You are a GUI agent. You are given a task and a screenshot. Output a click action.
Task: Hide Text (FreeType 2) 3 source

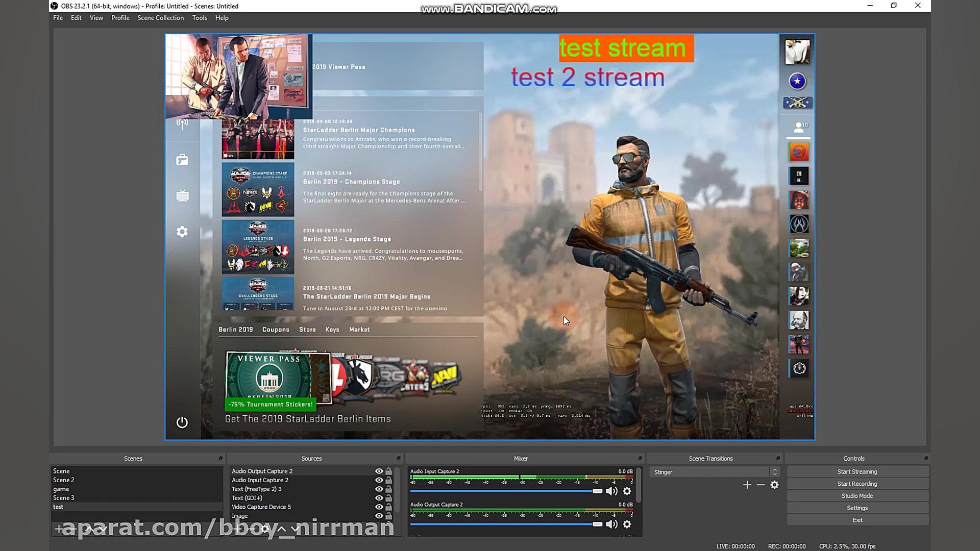coord(379,489)
